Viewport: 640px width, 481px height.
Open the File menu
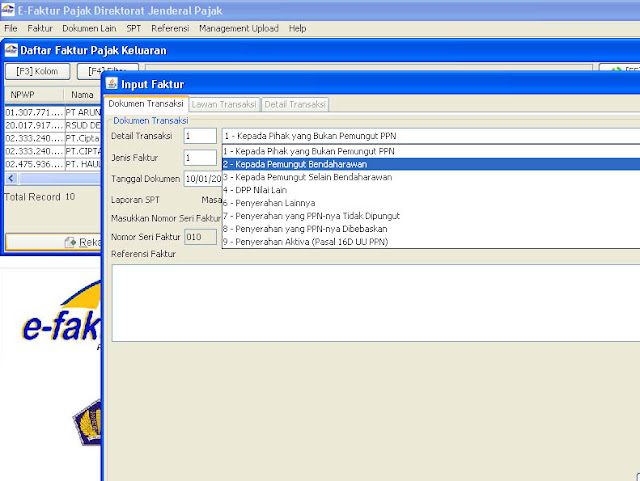tap(11, 28)
